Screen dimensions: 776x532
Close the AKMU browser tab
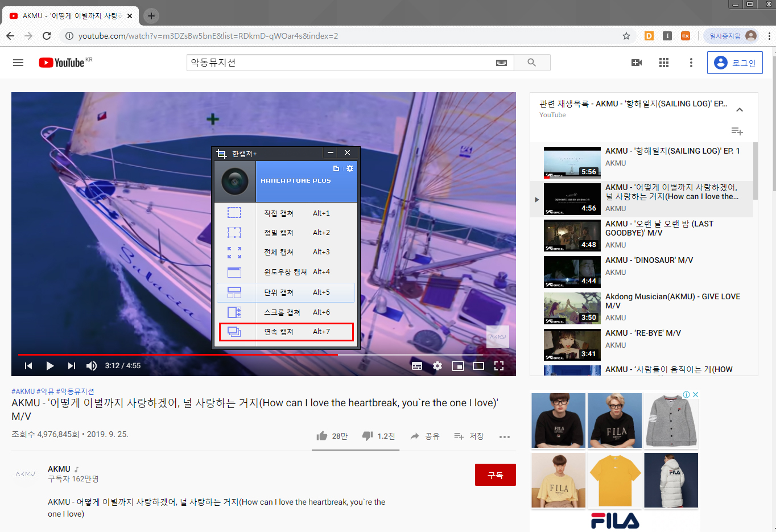[130, 16]
